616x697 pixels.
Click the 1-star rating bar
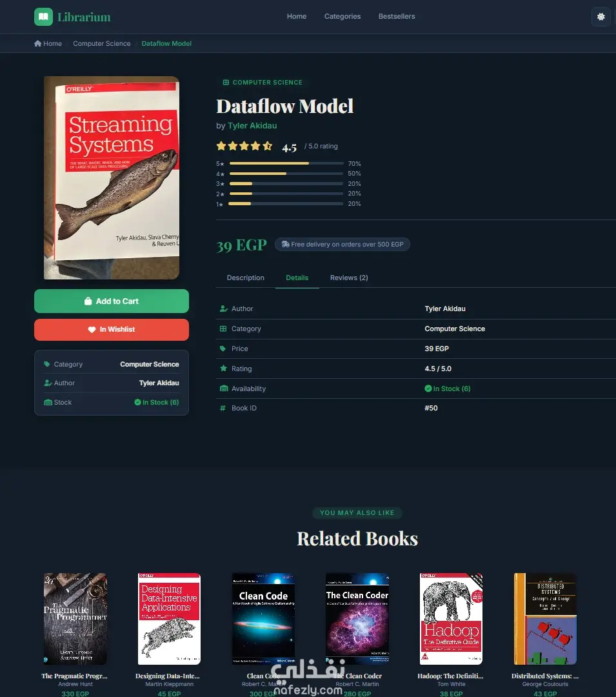(x=286, y=203)
